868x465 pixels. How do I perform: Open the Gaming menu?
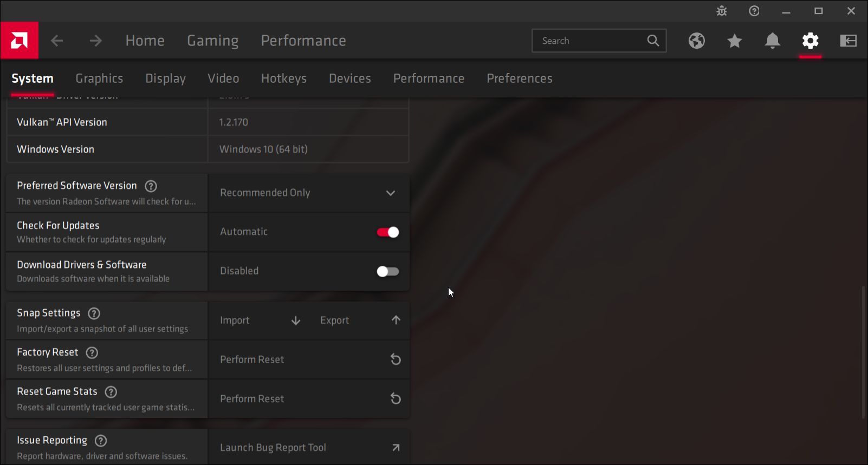[212, 41]
